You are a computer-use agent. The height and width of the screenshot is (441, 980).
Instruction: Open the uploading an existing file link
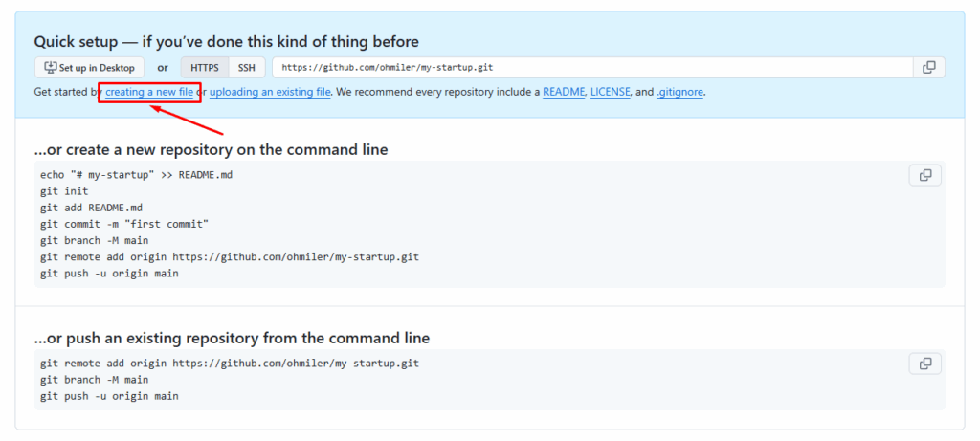tap(270, 92)
